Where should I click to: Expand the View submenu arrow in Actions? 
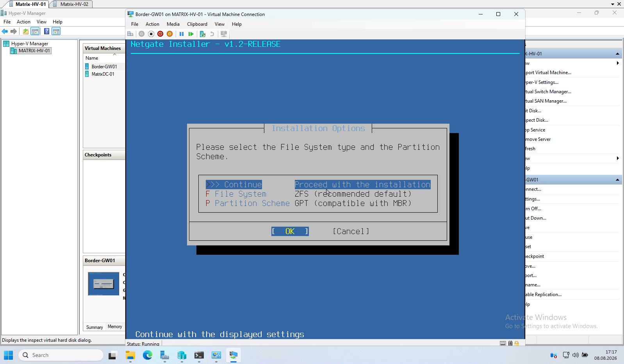click(617, 158)
